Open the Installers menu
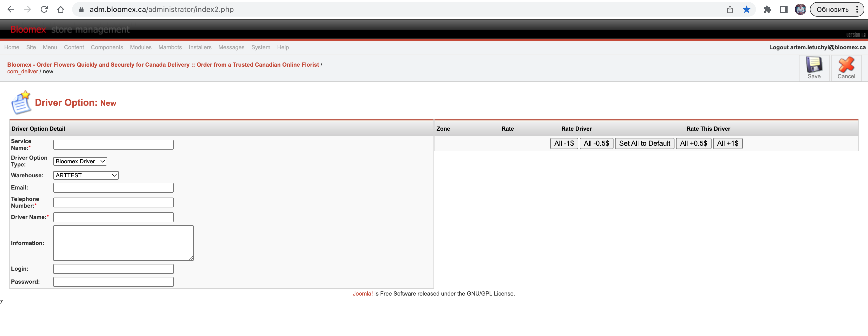 200,47
